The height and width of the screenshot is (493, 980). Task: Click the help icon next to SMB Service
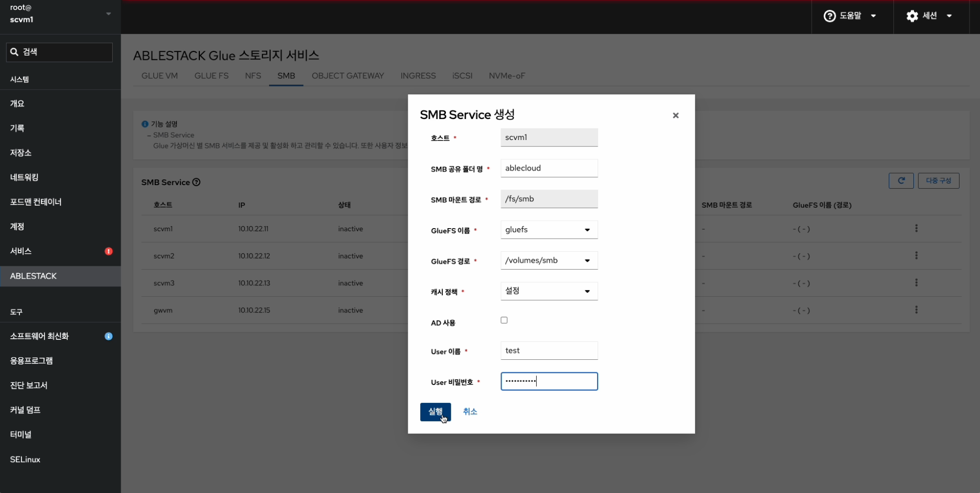pyautogui.click(x=196, y=183)
